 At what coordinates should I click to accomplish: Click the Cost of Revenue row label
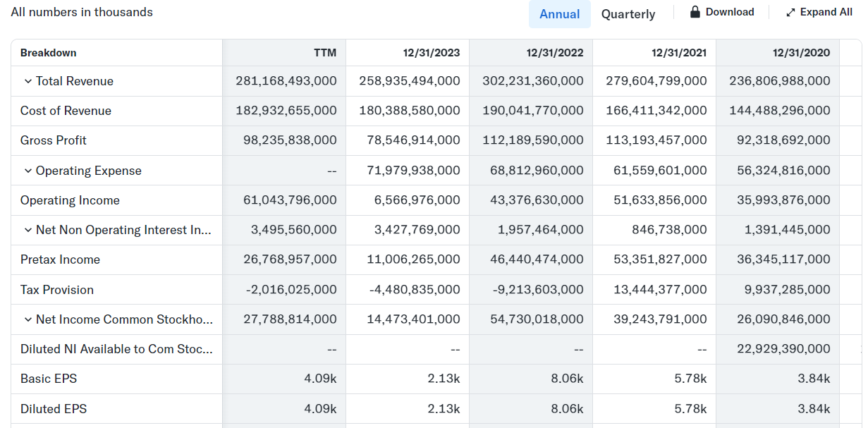(x=66, y=111)
